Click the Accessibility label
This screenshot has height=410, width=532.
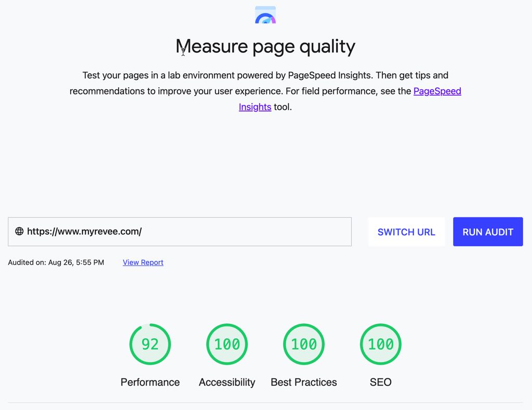point(227,382)
